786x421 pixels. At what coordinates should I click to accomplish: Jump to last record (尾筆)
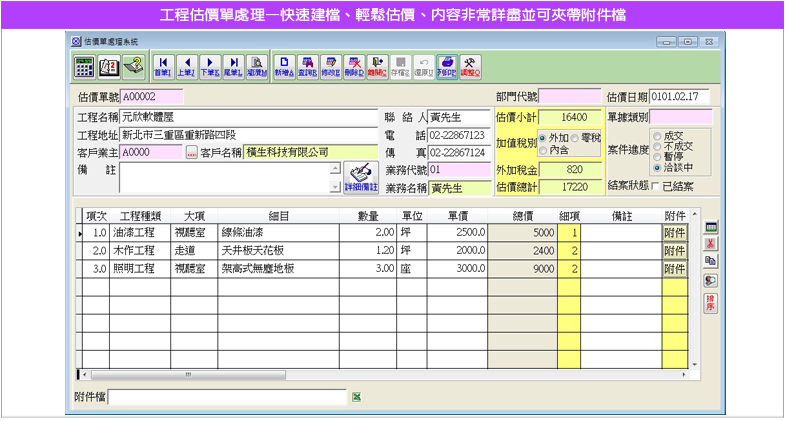click(232, 67)
